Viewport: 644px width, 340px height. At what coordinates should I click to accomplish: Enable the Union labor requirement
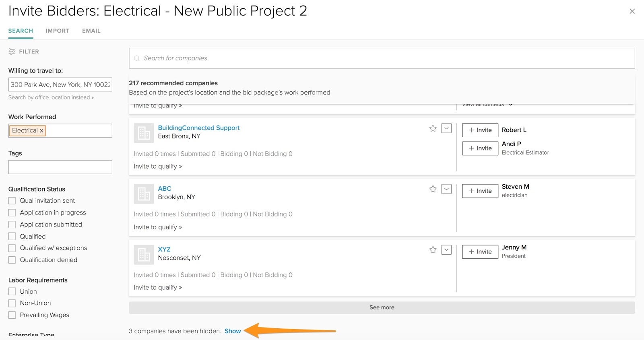point(12,292)
